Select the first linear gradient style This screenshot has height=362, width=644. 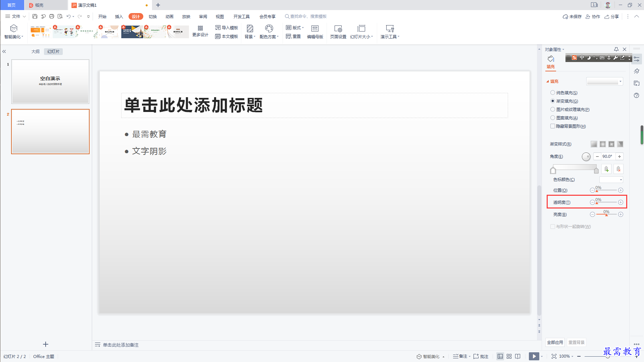tap(594, 144)
